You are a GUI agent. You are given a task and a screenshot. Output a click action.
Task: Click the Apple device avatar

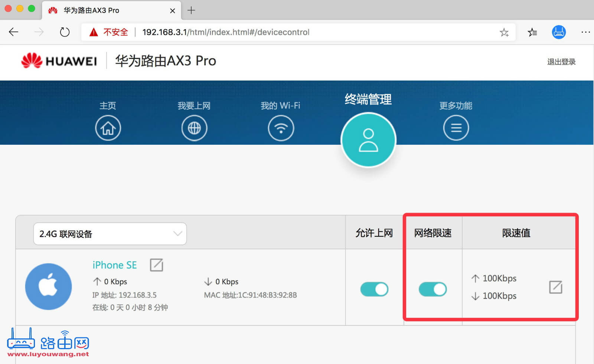[x=48, y=286]
